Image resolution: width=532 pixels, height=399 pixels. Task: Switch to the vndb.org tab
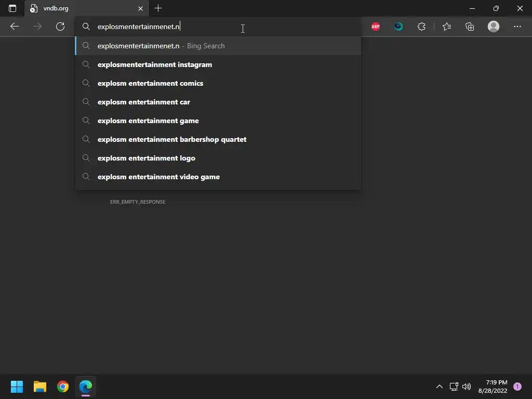[x=87, y=8]
